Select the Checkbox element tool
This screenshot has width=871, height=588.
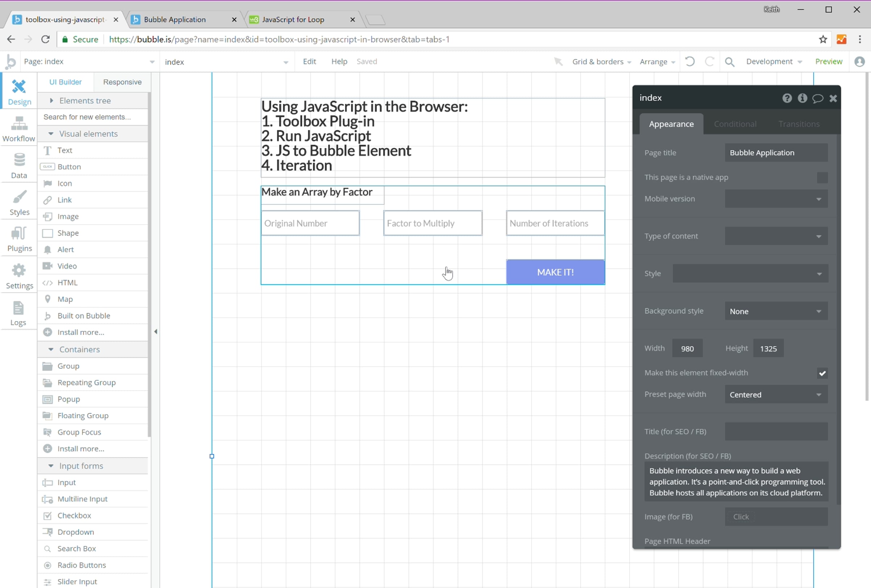click(x=92, y=515)
